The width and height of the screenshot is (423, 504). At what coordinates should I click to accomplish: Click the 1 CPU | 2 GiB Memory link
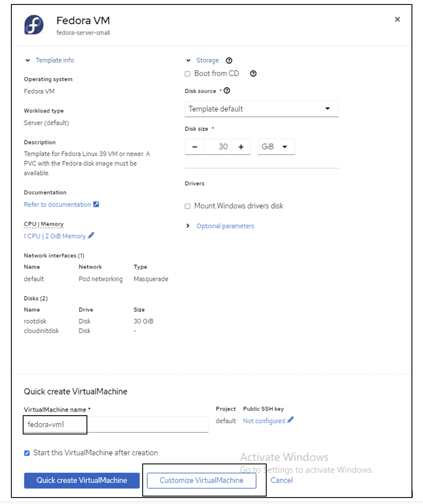pos(55,236)
